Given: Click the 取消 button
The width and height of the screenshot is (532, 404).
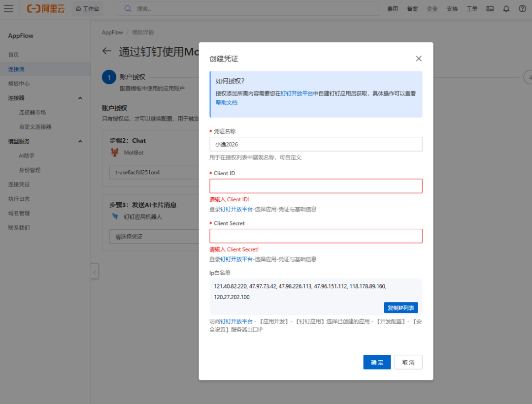Looking at the screenshot, I should pos(408,362).
